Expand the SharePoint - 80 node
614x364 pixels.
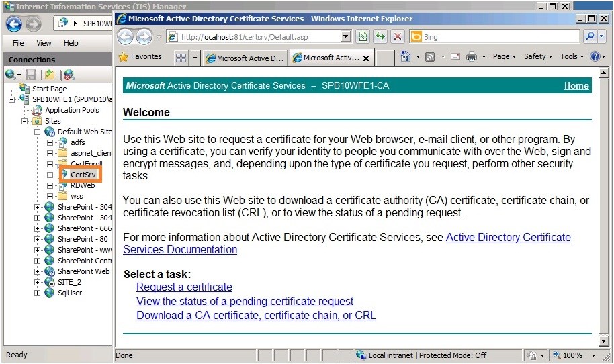click(37, 239)
